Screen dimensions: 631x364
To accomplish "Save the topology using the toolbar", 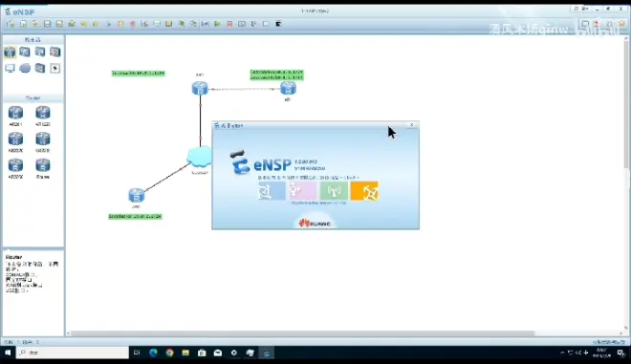I will point(47,24).
